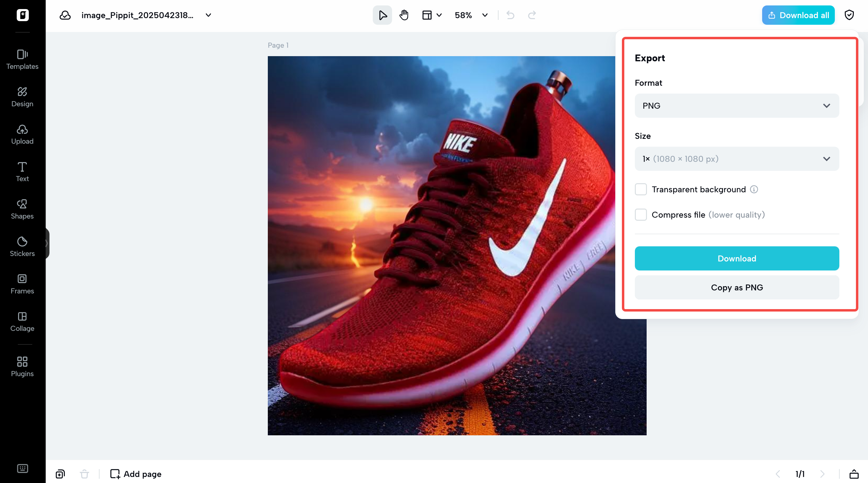The height and width of the screenshot is (483, 868).
Task: Open the Stickers panel
Action: (x=22, y=246)
